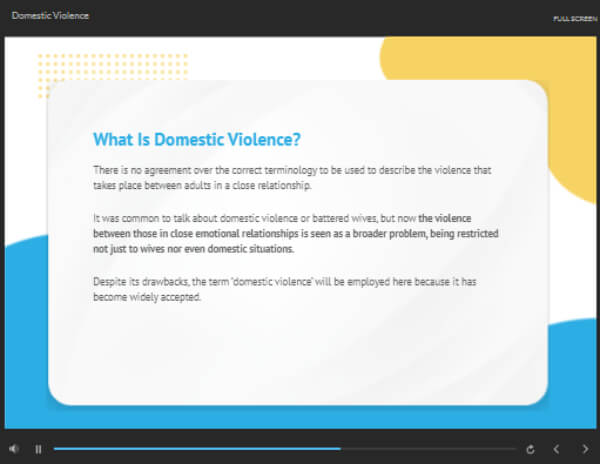The height and width of the screenshot is (464, 600).
Task: Select the "What Is Domestic Violence?" heading
Action: tap(196, 139)
